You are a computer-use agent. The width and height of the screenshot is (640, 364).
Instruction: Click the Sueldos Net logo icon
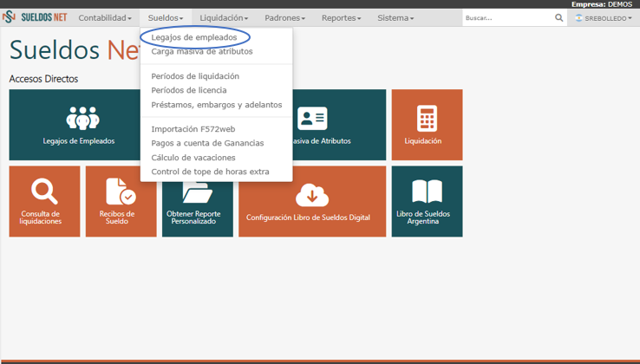tap(9, 17)
